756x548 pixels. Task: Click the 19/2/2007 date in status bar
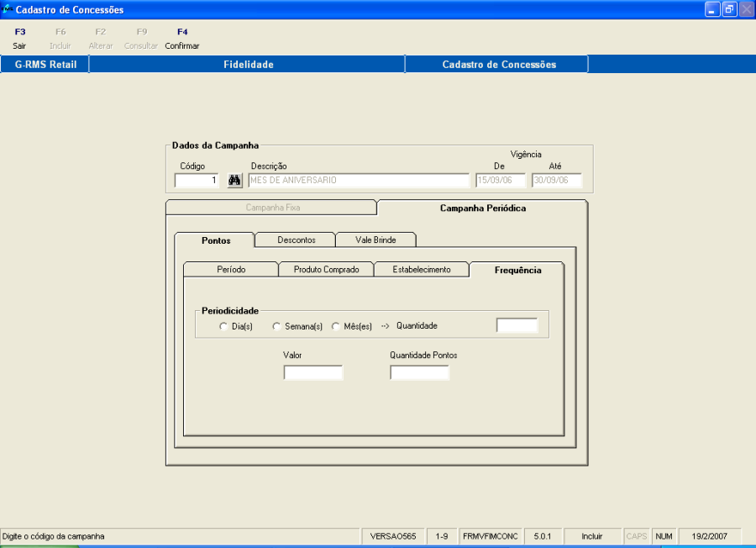[x=709, y=536]
